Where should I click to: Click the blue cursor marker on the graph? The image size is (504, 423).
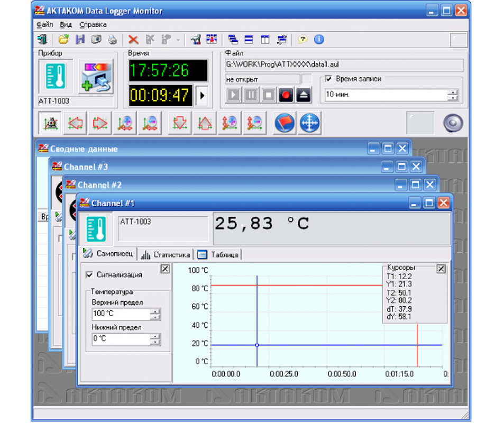pos(257,345)
